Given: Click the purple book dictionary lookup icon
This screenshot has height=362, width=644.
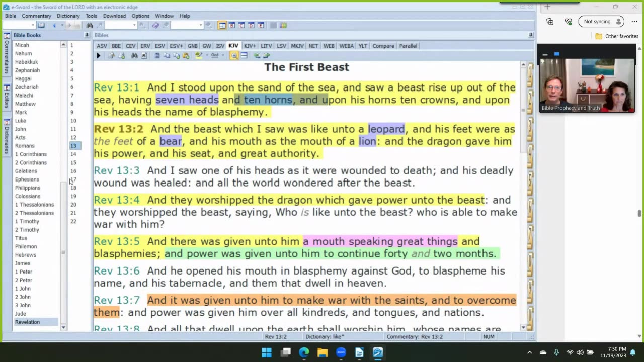Looking at the screenshot, I should (x=156, y=25).
